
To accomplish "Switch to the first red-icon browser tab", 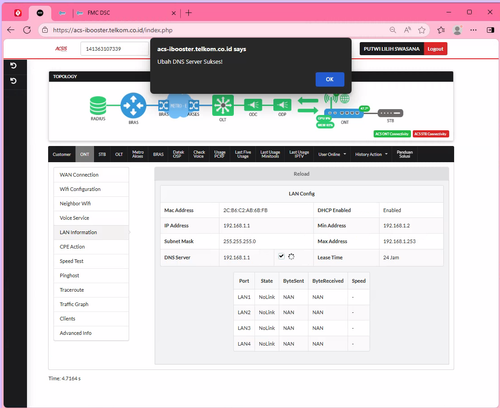I will 18,13.
